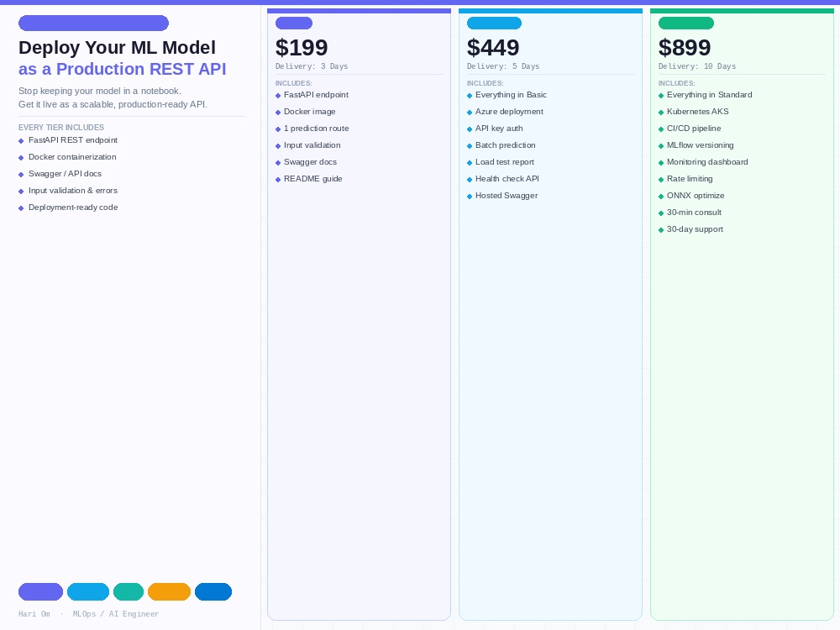Click the 'Deploy Your ML Model' heading
Viewport: 840px width, 630px height.
click(118, 48)
